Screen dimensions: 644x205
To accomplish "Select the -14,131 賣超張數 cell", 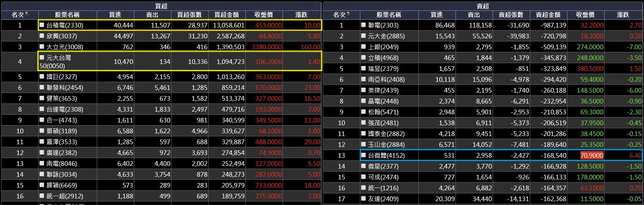I will (511, 199).
